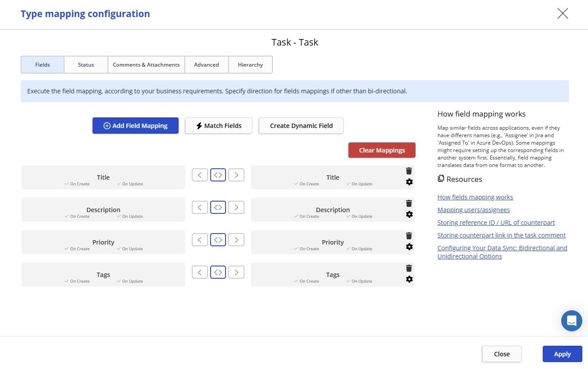Open the Advanced tab

click(x=206, y=64)
